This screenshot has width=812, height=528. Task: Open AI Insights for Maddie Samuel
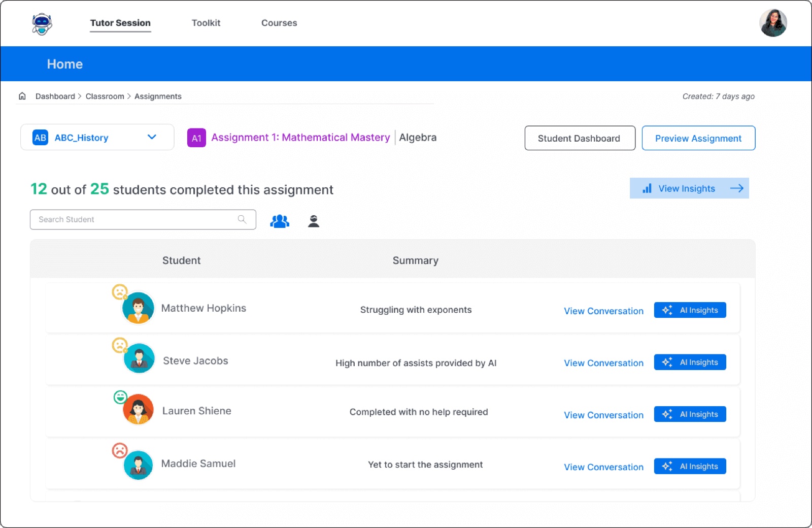690,466
